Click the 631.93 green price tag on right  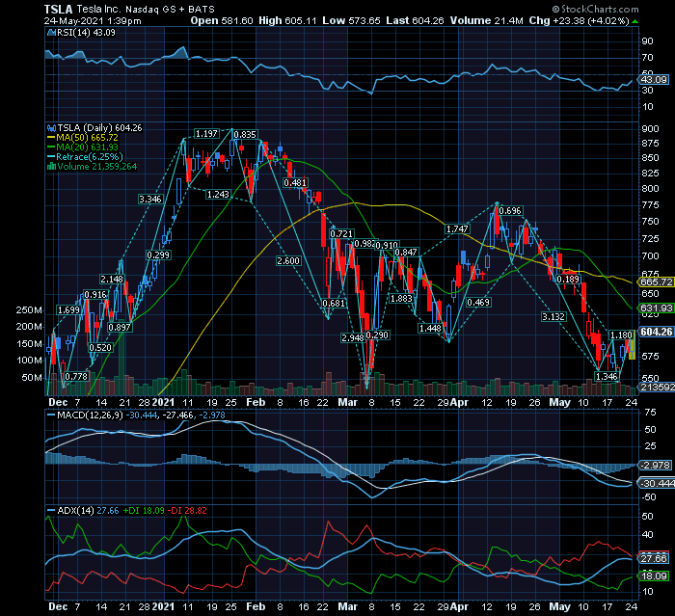tap(657, 308)
